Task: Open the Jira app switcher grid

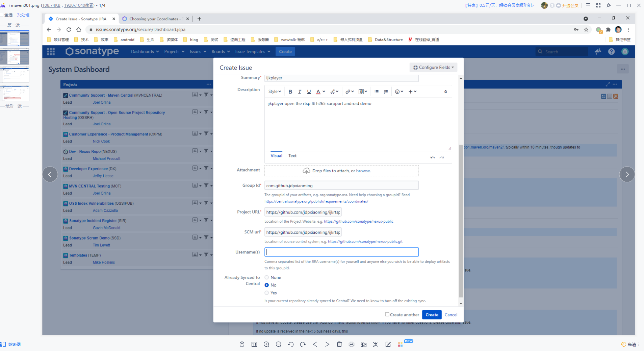Action: coord(51,51)
